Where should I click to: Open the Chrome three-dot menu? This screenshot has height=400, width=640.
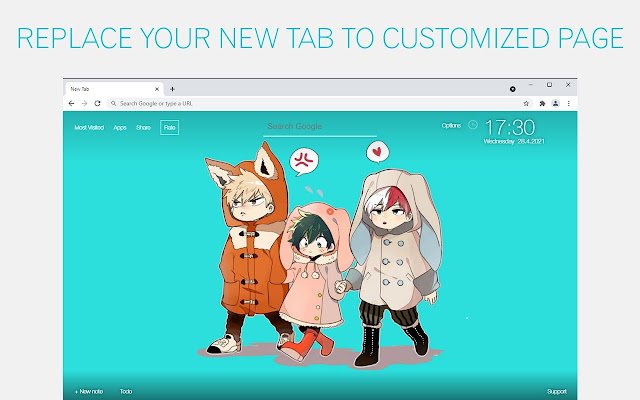[x=569, y=104]
